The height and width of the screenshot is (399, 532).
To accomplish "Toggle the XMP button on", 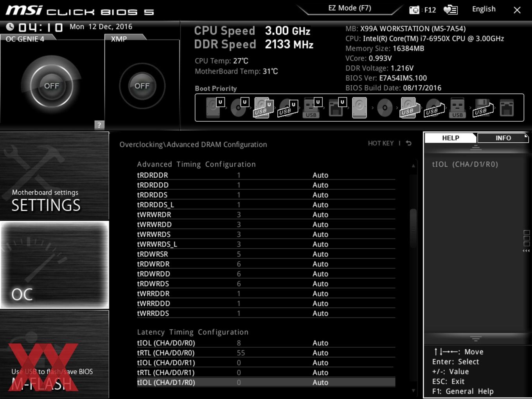I will pos(142,86).
